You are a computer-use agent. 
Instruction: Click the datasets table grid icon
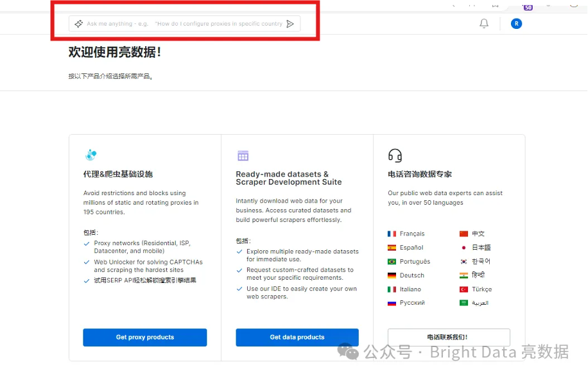(243, 155)
